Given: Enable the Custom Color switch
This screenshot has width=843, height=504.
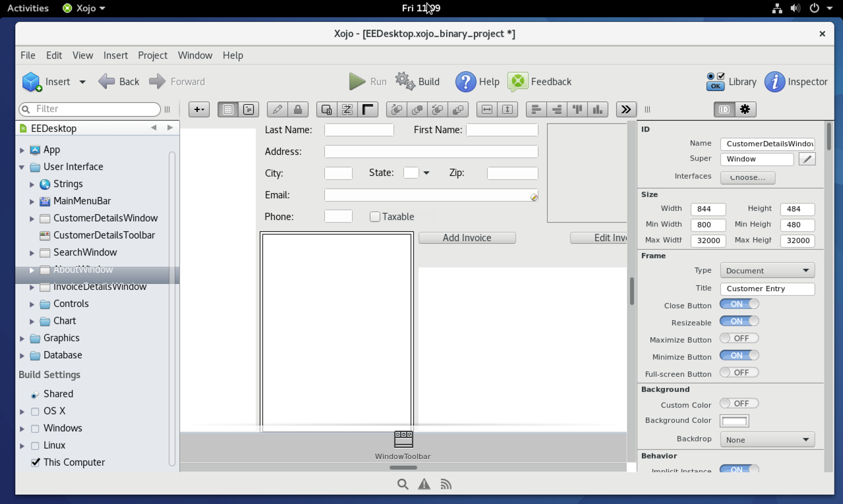Looking at the screenshot, I should click(x=740, y=404).
